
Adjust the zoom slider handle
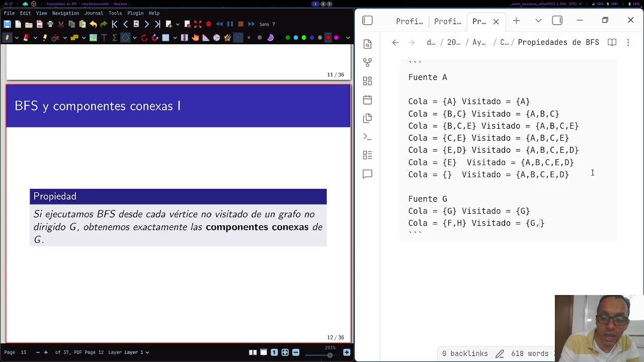point(330,355)
